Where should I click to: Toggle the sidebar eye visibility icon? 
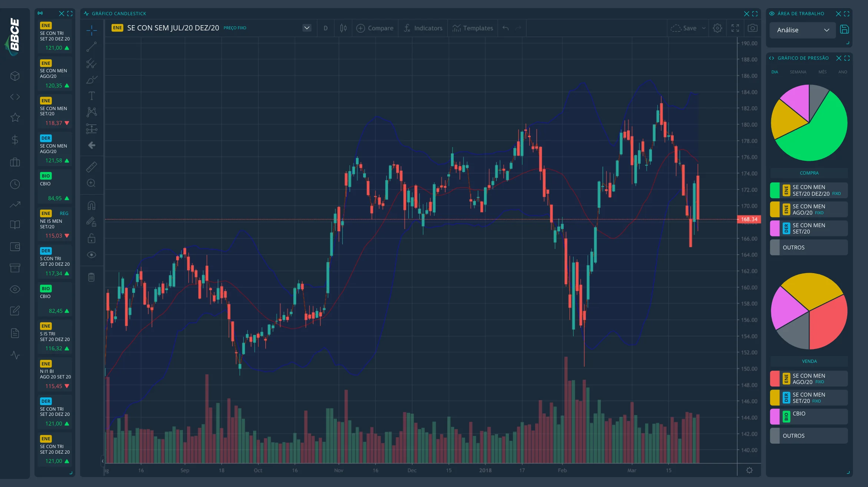click(x=15, y=289)
